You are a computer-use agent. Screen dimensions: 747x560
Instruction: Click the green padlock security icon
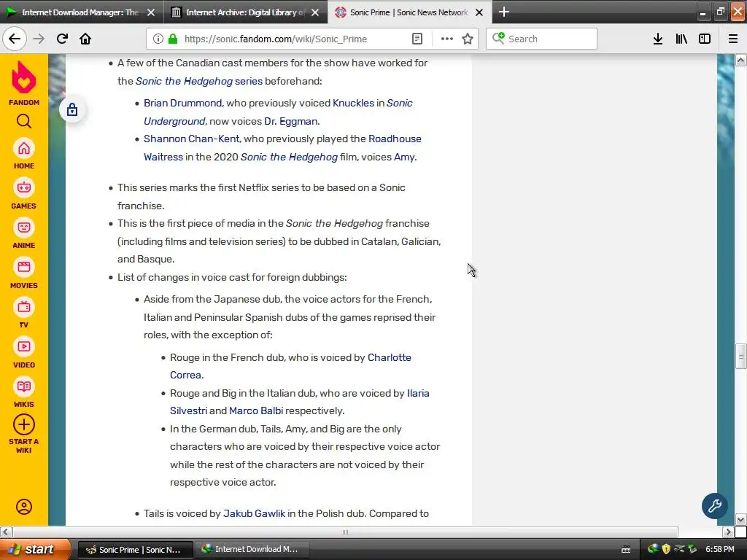tap(173, 39)
